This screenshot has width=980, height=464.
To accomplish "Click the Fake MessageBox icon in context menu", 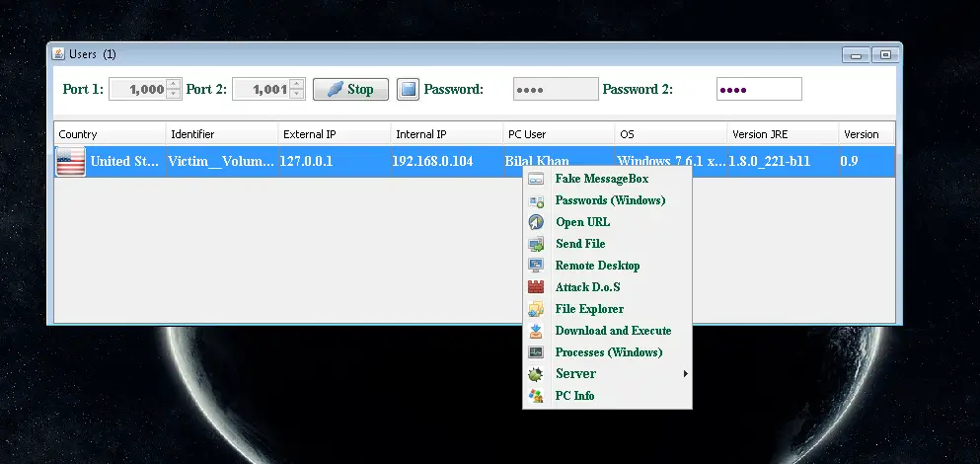I will pos(536,179).
